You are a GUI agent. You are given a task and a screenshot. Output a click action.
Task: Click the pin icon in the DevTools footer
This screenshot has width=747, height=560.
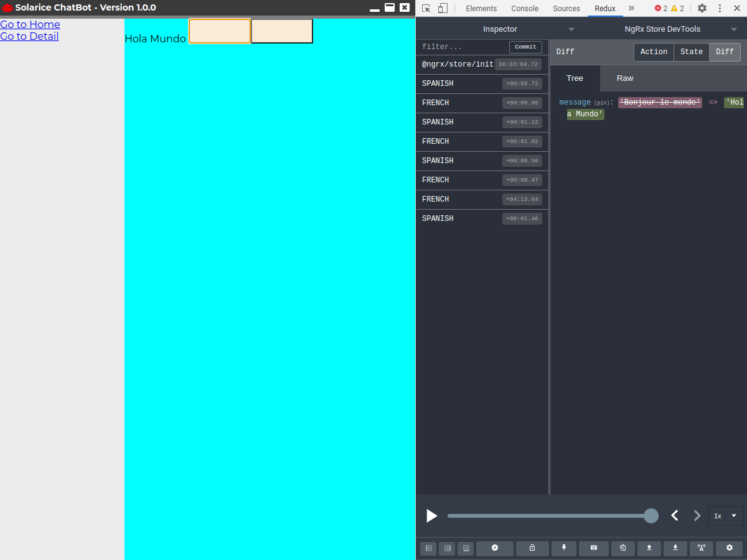point(564,548)
